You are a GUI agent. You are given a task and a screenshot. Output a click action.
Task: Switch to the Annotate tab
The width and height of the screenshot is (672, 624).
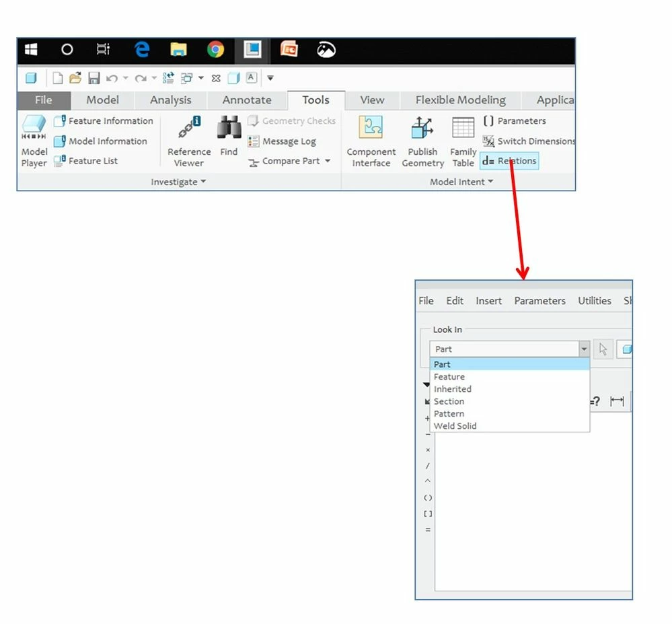coord(247,100)
